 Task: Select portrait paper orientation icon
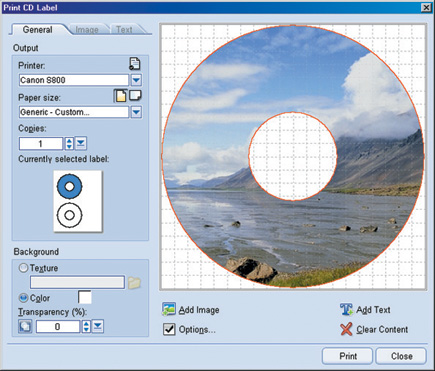(x=120, y=96)
